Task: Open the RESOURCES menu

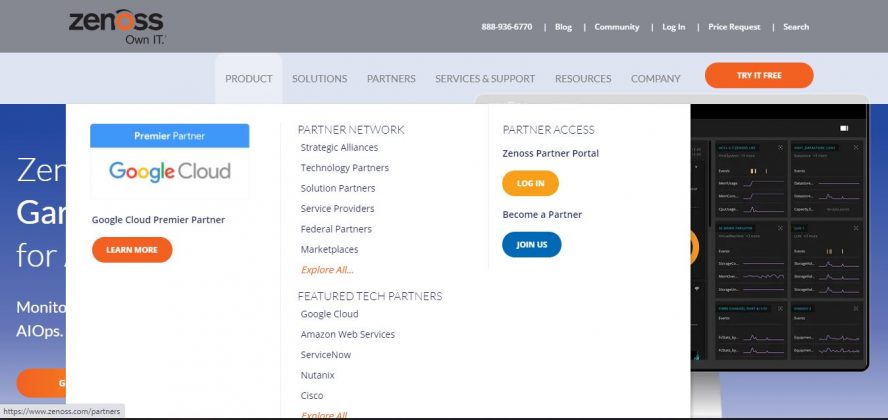Action: tap(583, 79)
